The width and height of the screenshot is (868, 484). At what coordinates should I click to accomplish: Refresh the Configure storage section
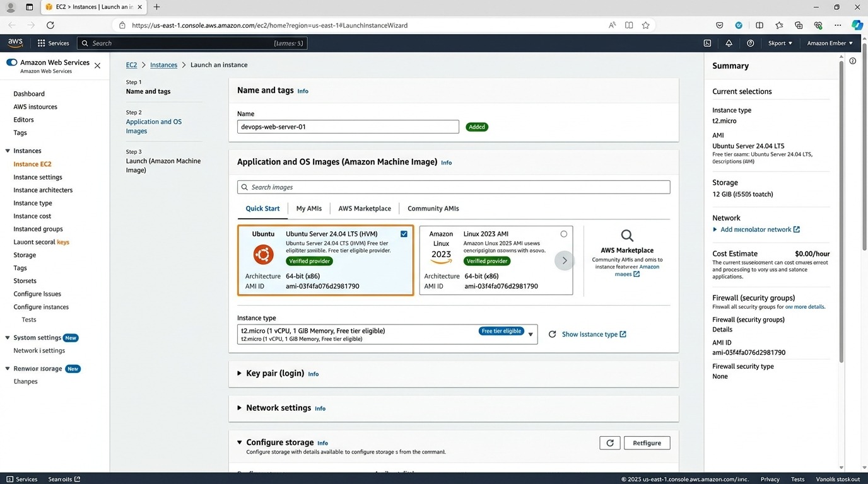tap(610, 443)
